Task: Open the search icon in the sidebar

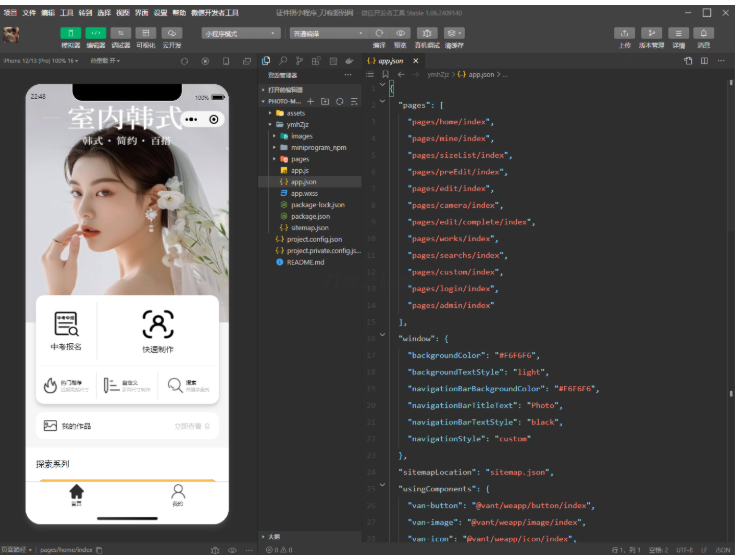Action: (x=284, y=61)
